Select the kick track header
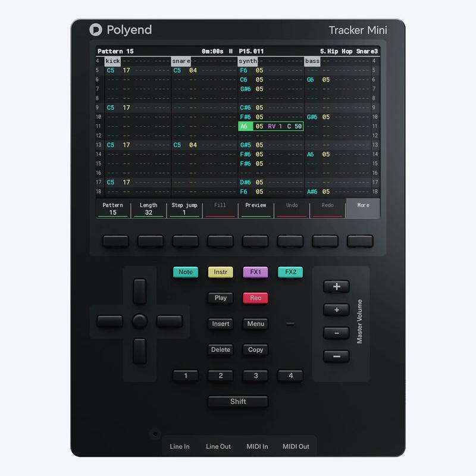The height and width of the screenshot is (476, 476). [112, 61]
